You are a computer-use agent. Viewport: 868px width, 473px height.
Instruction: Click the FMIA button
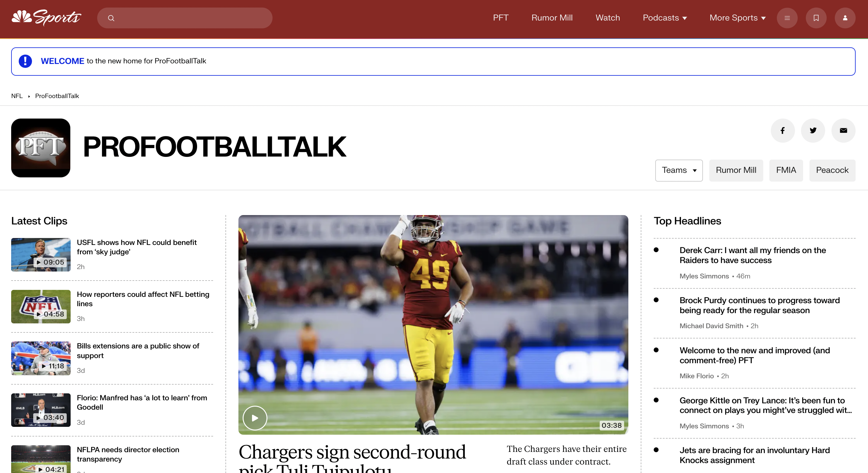coord(786,170)
